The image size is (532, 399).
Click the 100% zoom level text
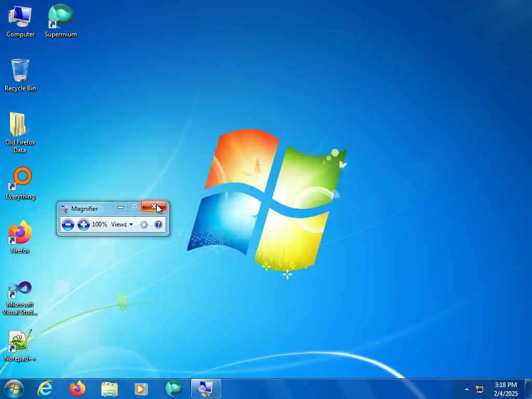pos(99,224)
